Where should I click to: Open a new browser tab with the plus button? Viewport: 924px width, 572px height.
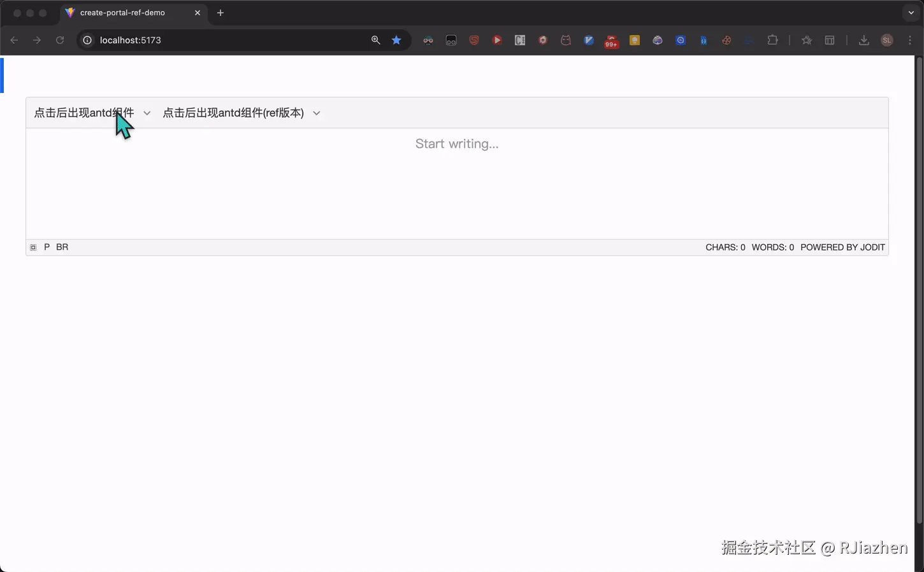click(x=220, y=13)
